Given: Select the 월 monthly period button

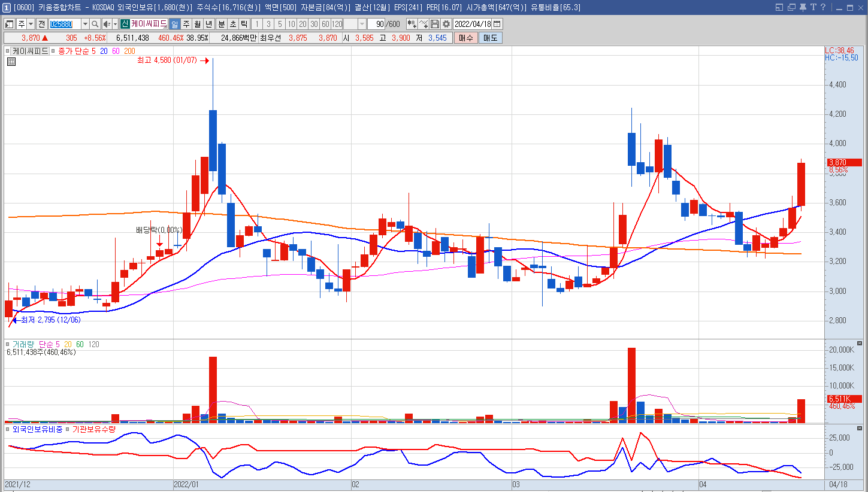Looking at the screenshot, I should click(x=197, y=24).
